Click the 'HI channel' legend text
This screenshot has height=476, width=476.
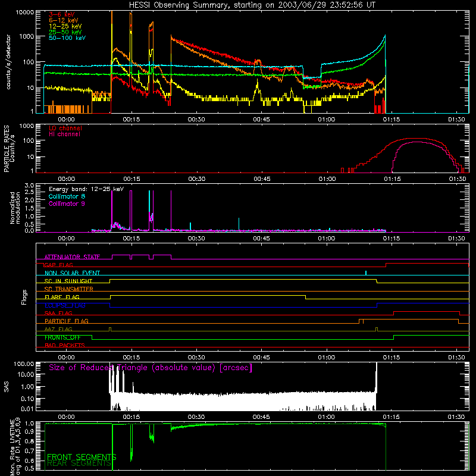[x=65, y=134]
